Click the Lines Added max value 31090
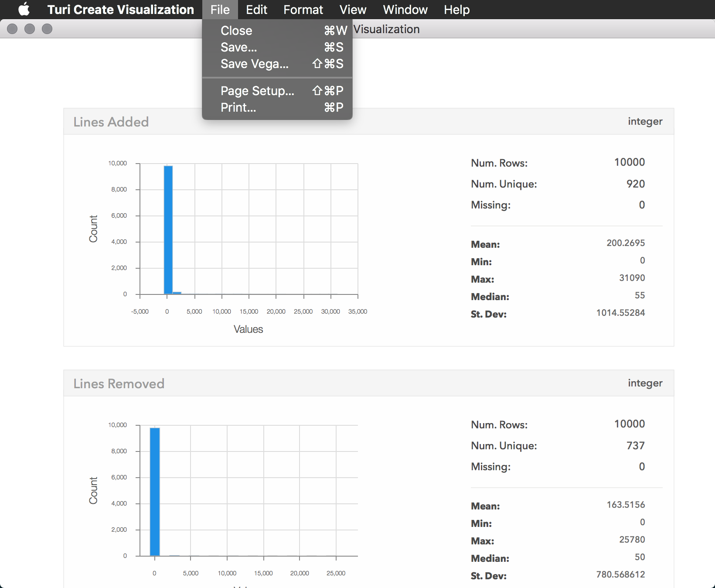 tap(632, 278)
